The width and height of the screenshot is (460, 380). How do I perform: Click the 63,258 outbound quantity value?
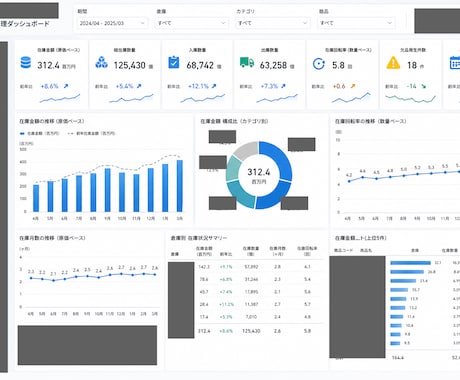click(273, 65)
